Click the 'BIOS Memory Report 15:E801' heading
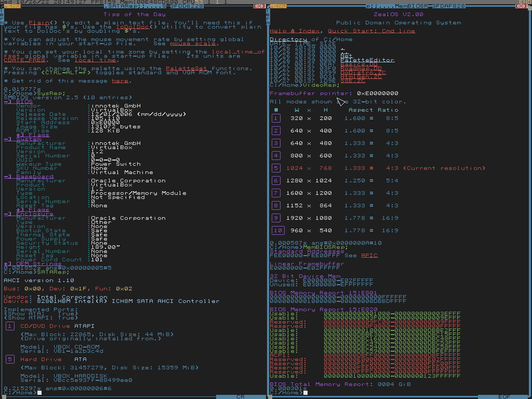The image size is (532, 399). pyautogui.click(x=324, y=293)
